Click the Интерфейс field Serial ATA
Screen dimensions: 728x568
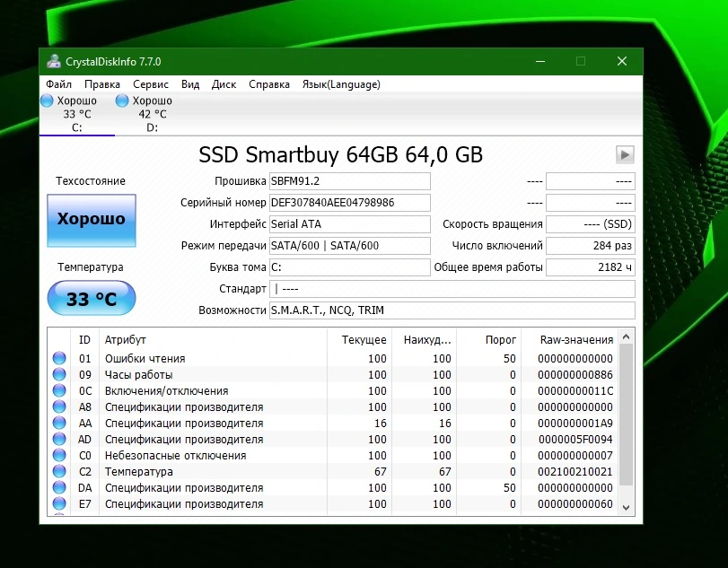click(x=349, y=224)
